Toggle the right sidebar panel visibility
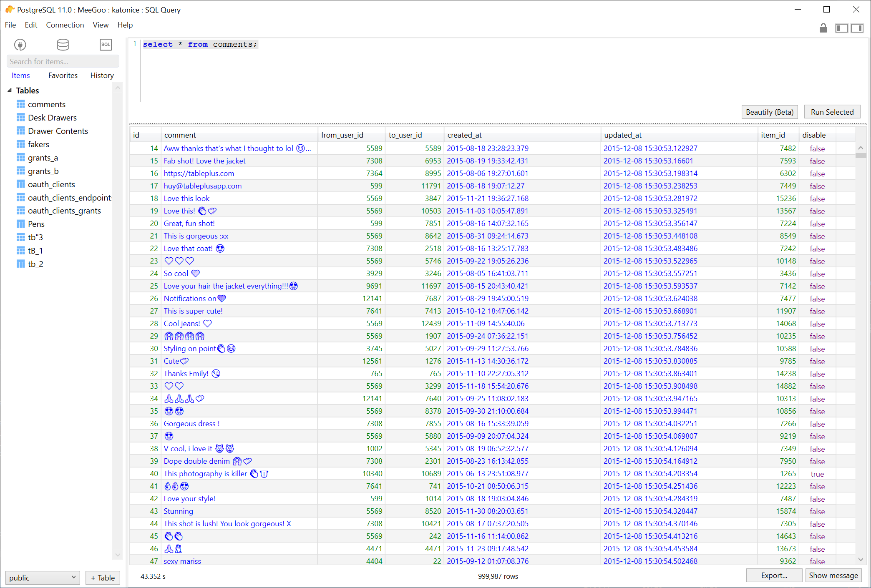 (858, 28)
